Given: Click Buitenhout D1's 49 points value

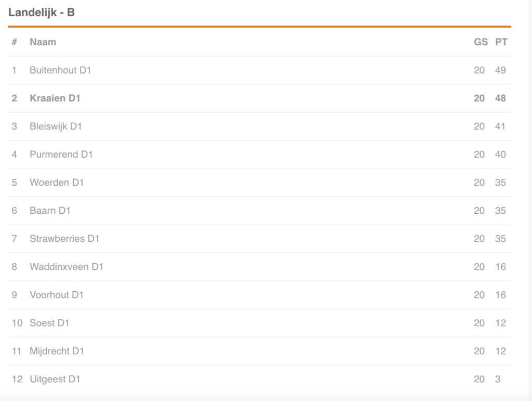Looking at the screenshot, I should pyautogui.click(x=500, y=70).
